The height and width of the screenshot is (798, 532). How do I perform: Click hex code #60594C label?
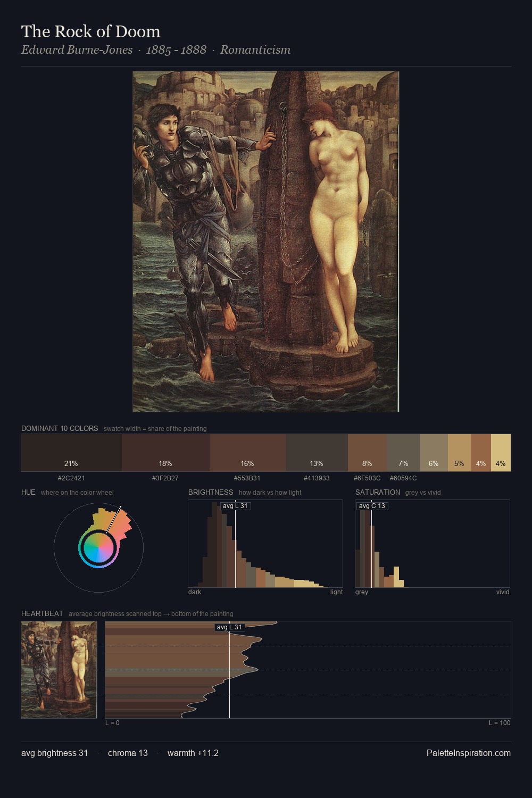coord(403,478)
